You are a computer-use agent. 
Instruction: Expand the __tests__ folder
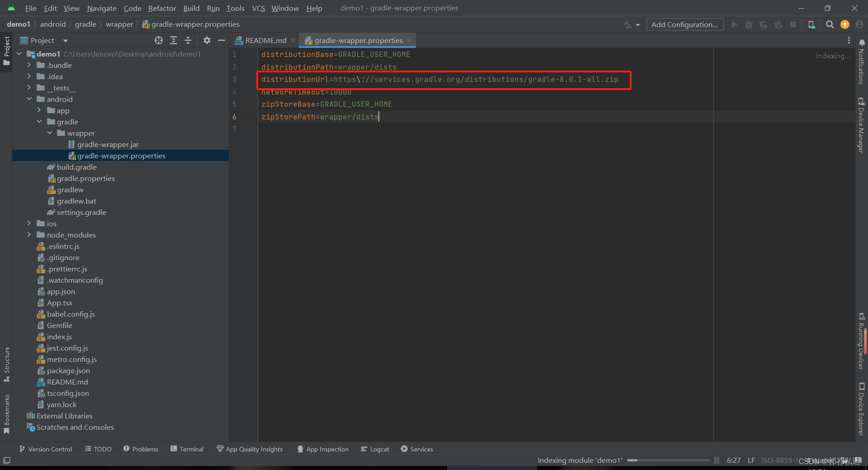click(29, 88)
